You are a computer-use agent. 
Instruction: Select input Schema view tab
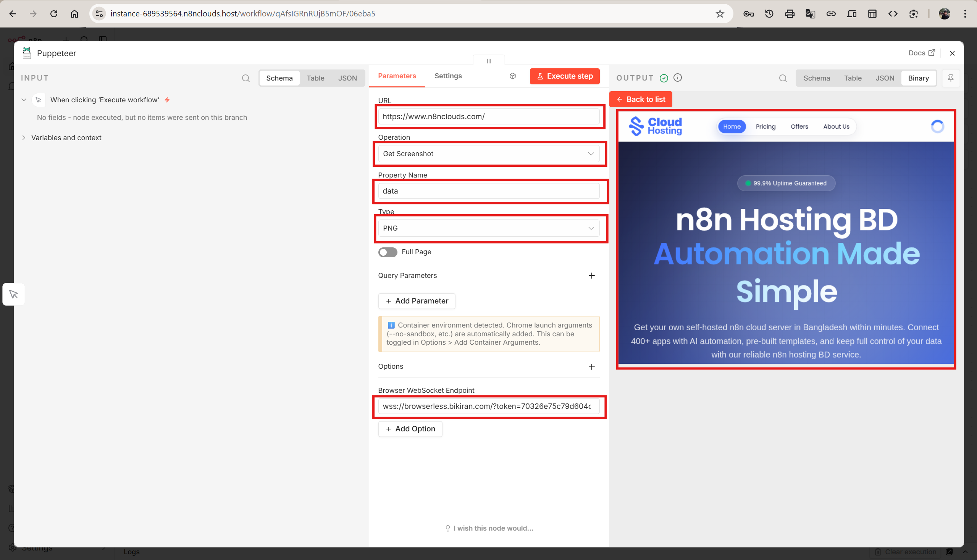279,78
